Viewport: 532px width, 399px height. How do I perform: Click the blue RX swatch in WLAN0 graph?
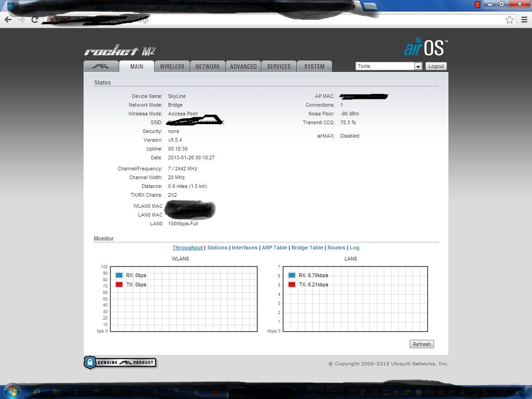(x=119, y=275)
